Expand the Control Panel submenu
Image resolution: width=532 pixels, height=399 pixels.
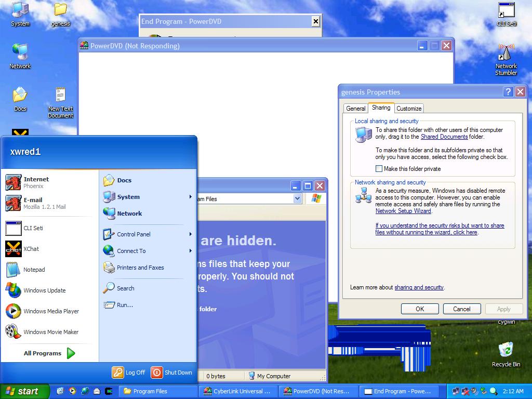click(190, 234)
